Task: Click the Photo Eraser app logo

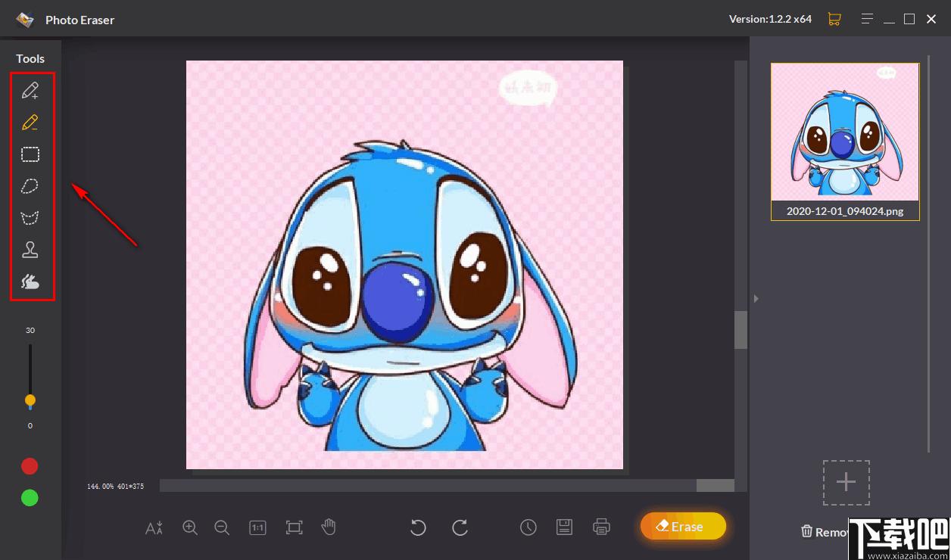Action: (x=25, y=20)
